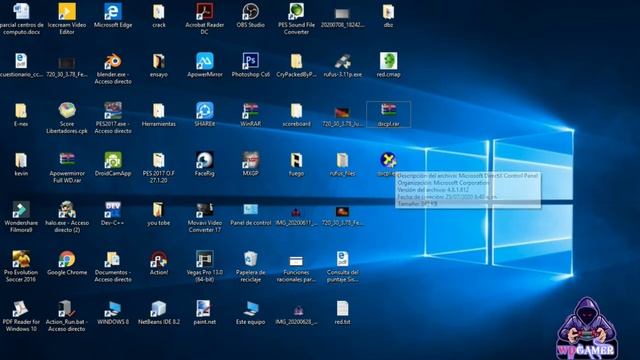This screenshot has width=640, height=360.
Task: Select the CryPackedByP folder
Action: click(x=296, y=65)
